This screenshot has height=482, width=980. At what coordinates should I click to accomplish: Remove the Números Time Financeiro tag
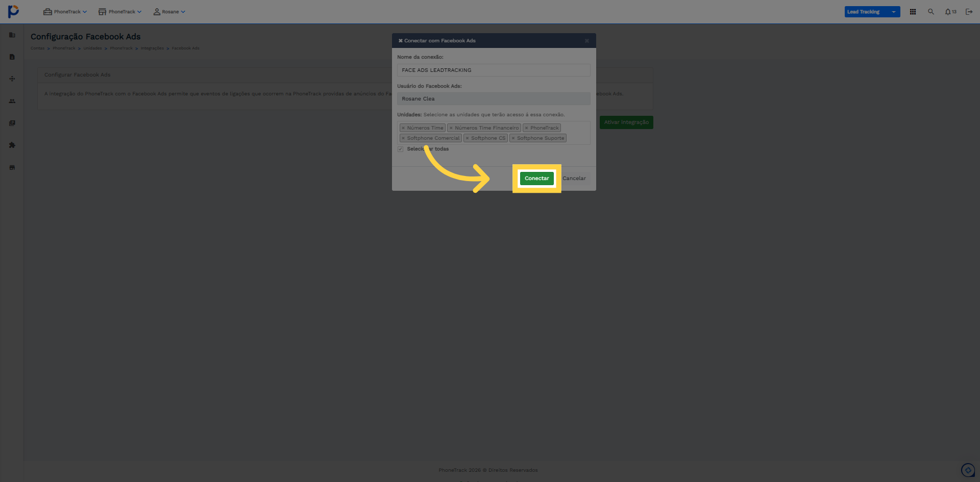[451, 128]
